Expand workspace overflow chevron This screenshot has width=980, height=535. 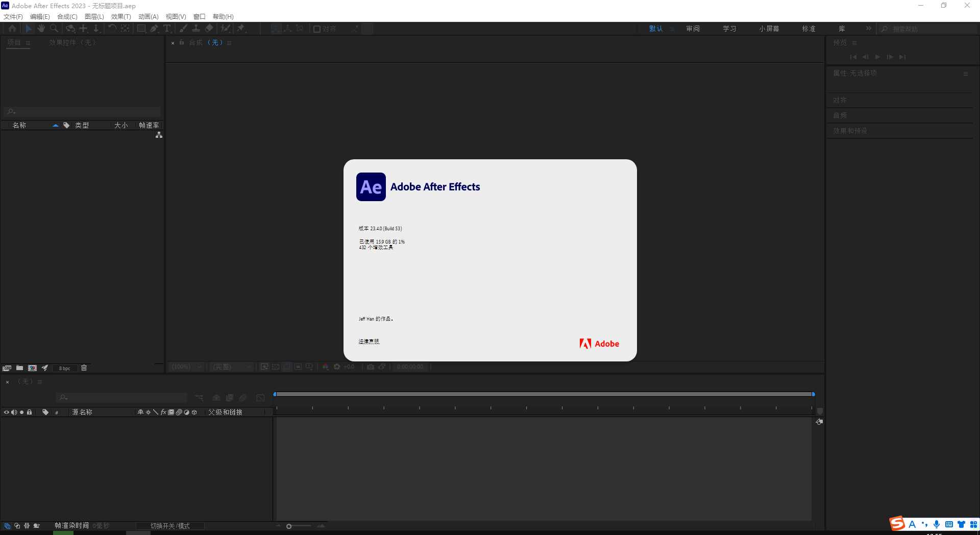click(x=869, y=29)
